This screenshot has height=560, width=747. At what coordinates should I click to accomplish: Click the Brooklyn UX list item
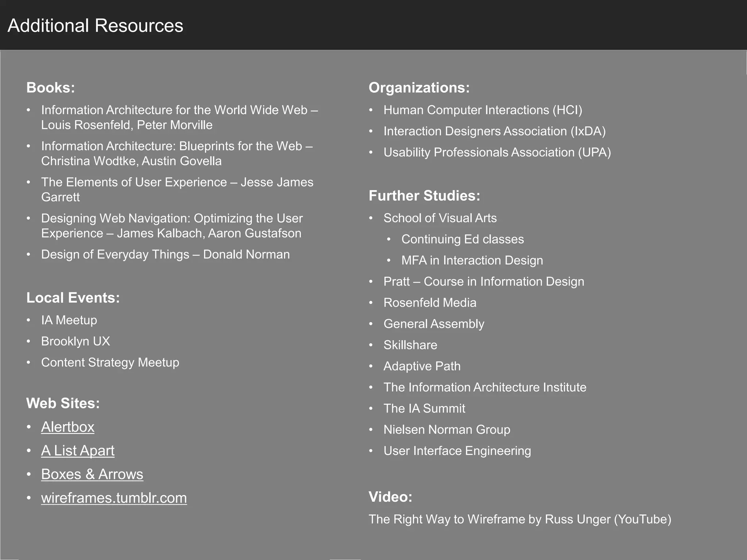coord(76,341)
